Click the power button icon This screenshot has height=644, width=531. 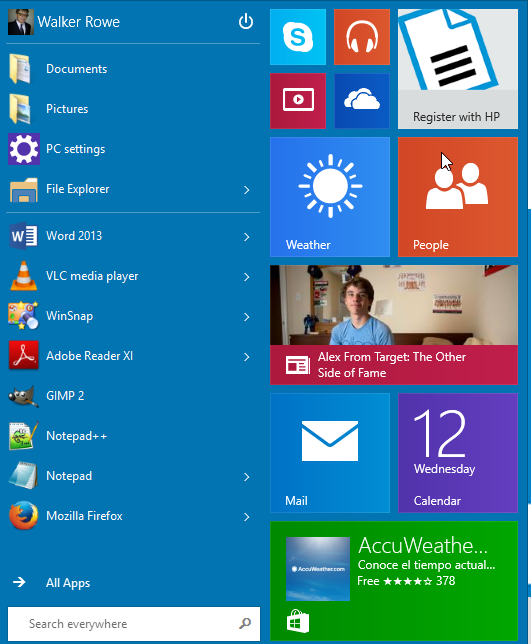[246, 21]
